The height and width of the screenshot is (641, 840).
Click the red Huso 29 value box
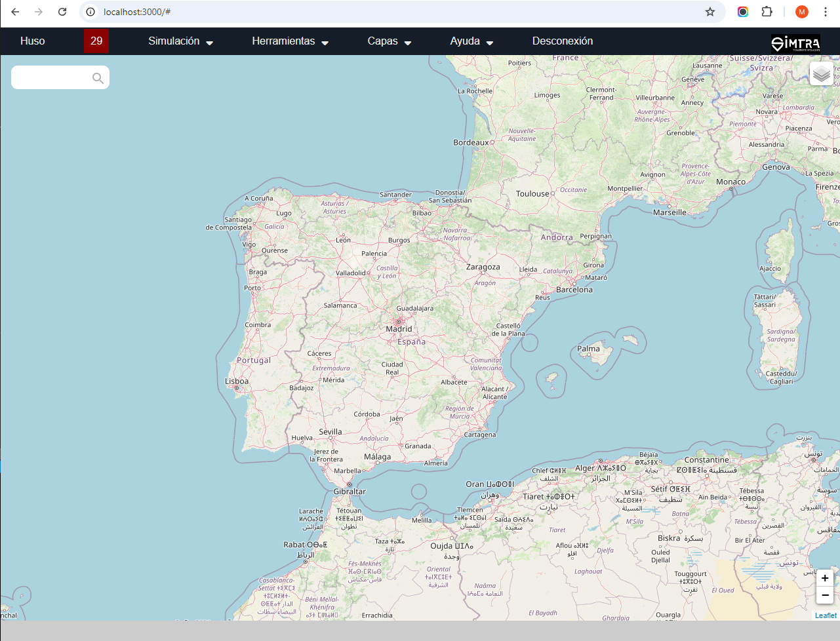point(96,41)
